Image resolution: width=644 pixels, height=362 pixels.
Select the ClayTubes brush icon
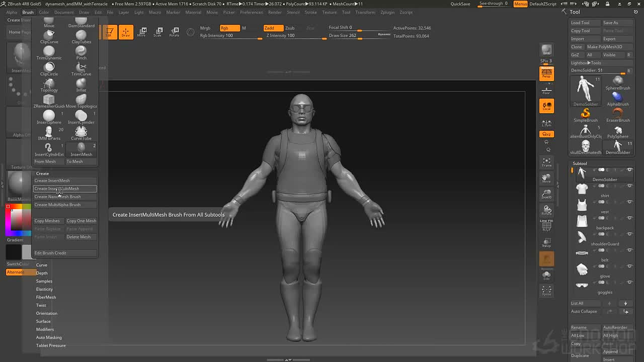tap(81, 37)
